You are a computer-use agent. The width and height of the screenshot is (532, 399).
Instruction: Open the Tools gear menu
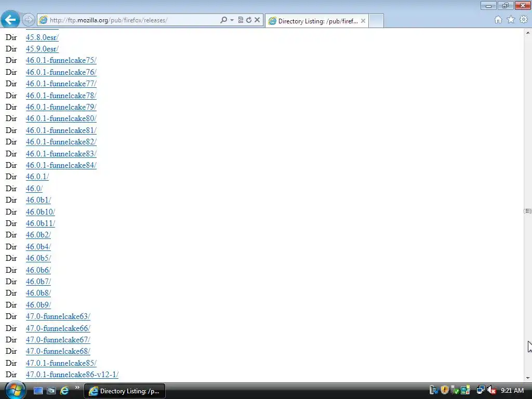tap(524, 20)
